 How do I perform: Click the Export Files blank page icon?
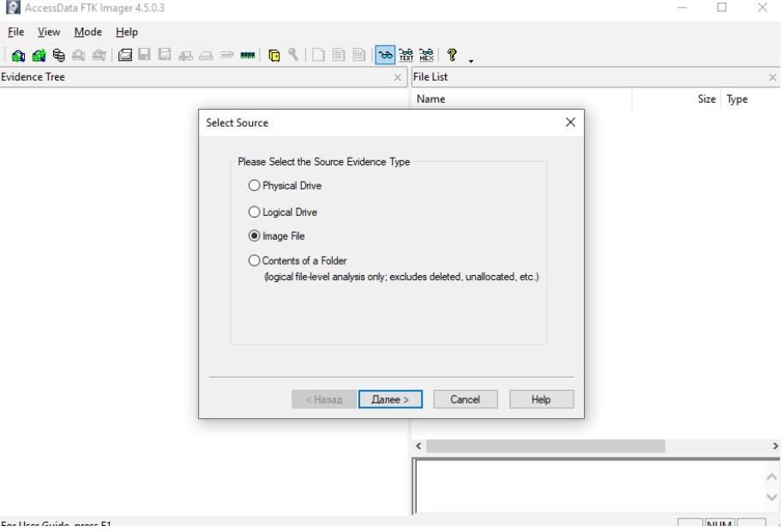pyautogui.click(x=318, y=55)
